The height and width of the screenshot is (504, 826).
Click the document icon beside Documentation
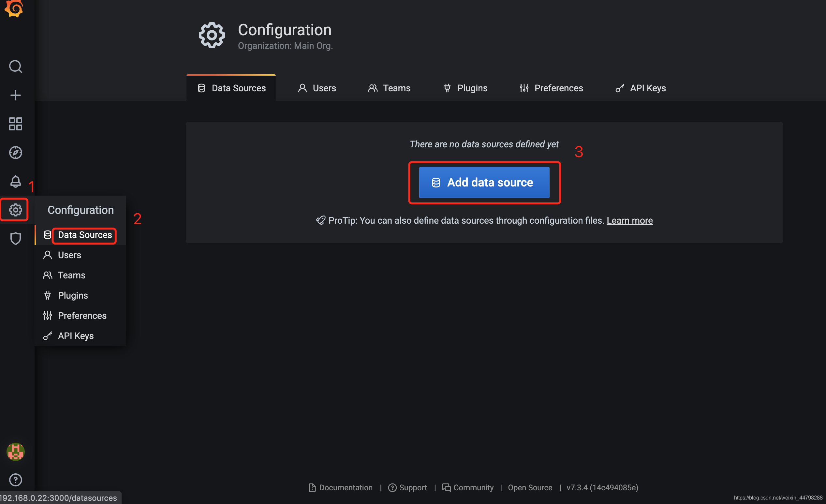click(312, 488)
